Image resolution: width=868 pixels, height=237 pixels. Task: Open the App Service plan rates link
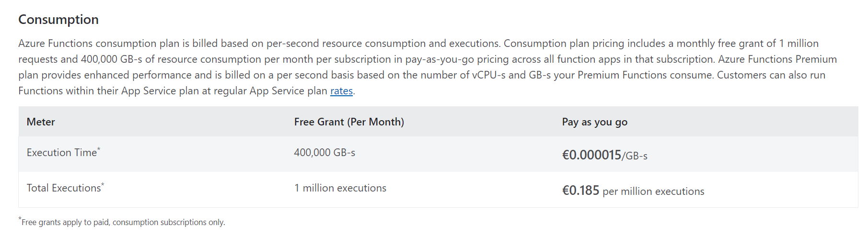click(x=341, y=91)
